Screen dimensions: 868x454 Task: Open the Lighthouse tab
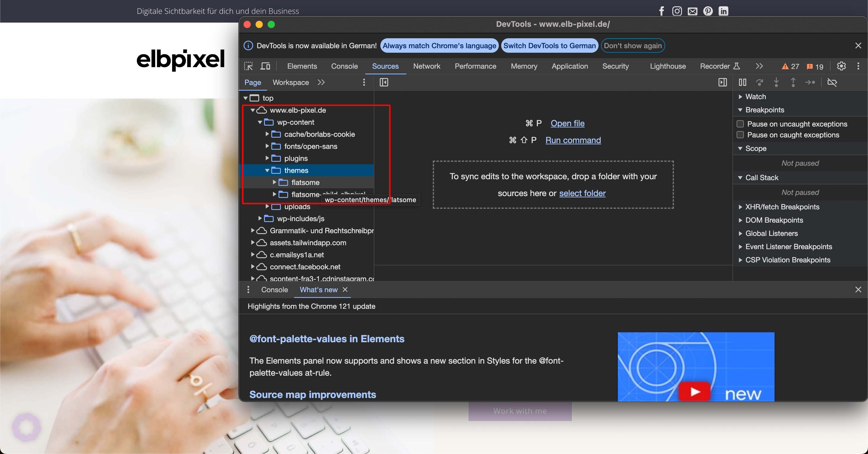pos(668,66)
